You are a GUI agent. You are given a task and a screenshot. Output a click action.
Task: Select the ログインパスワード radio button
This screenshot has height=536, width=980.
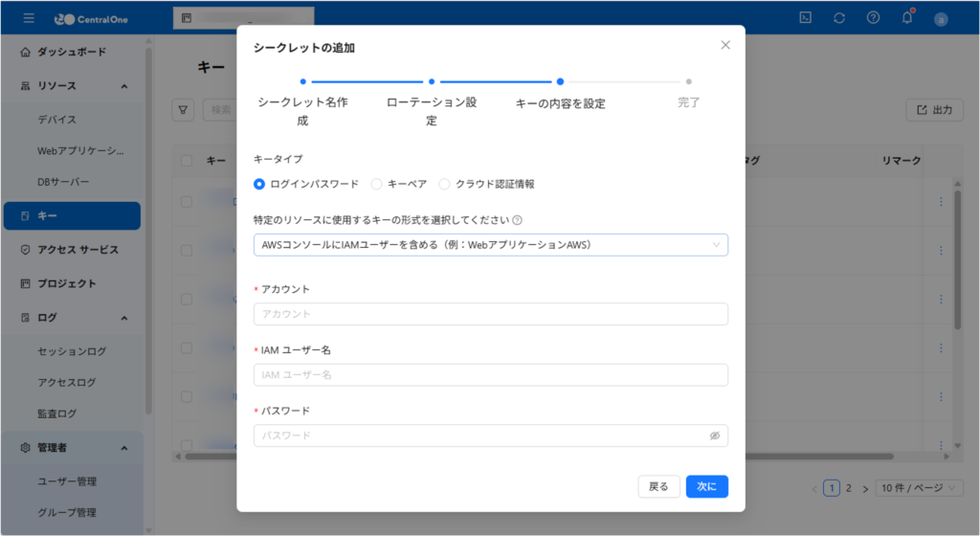(259, 184)
